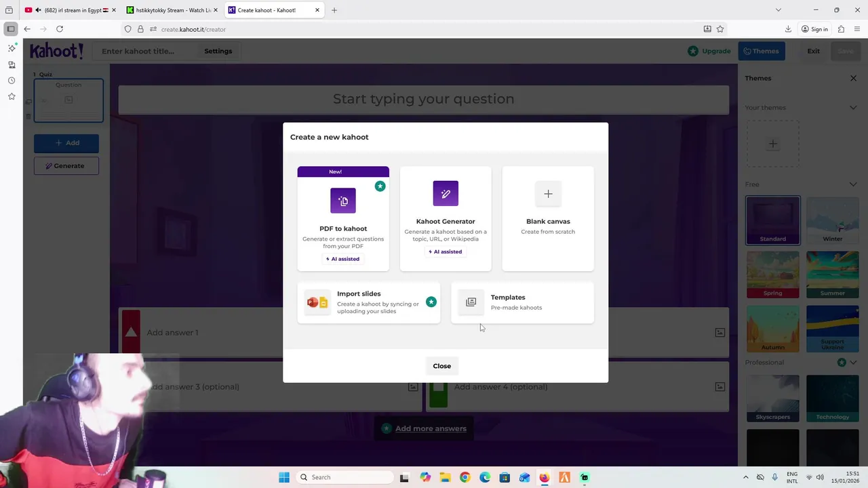
Task: Add a new custom theme tile
Action: (773, 144)
